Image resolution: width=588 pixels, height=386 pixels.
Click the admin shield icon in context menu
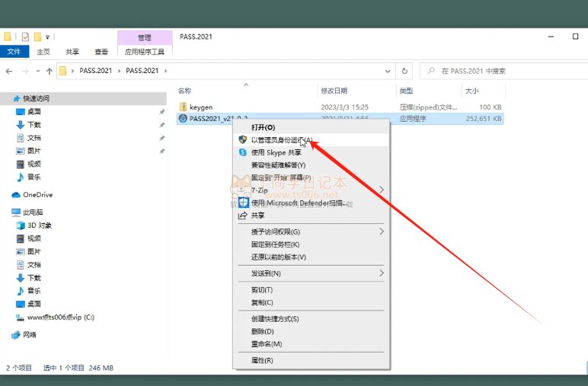coord(243,140)
